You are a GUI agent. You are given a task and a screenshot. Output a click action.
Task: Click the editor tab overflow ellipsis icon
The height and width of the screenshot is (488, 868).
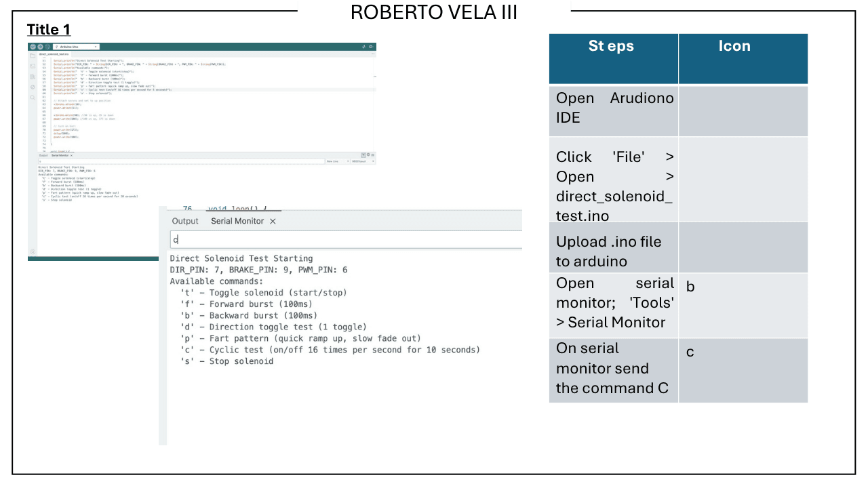click(373, 54)
